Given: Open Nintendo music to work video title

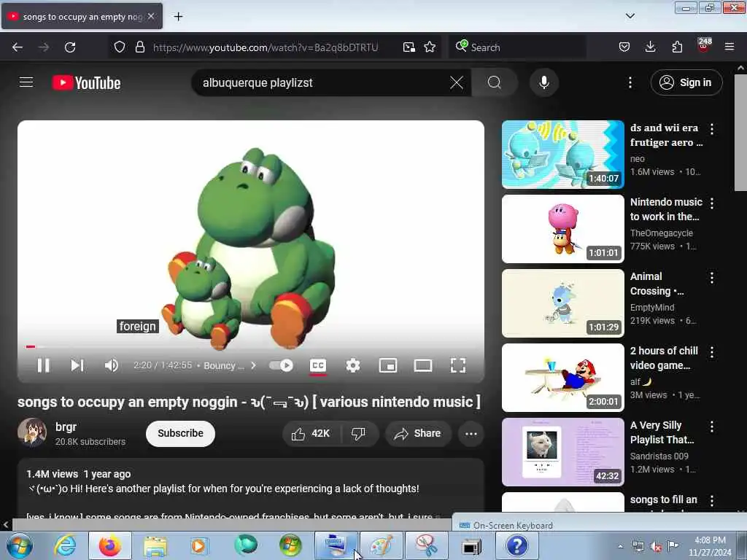Looking at the screenshot, I should tap(666, 209).
